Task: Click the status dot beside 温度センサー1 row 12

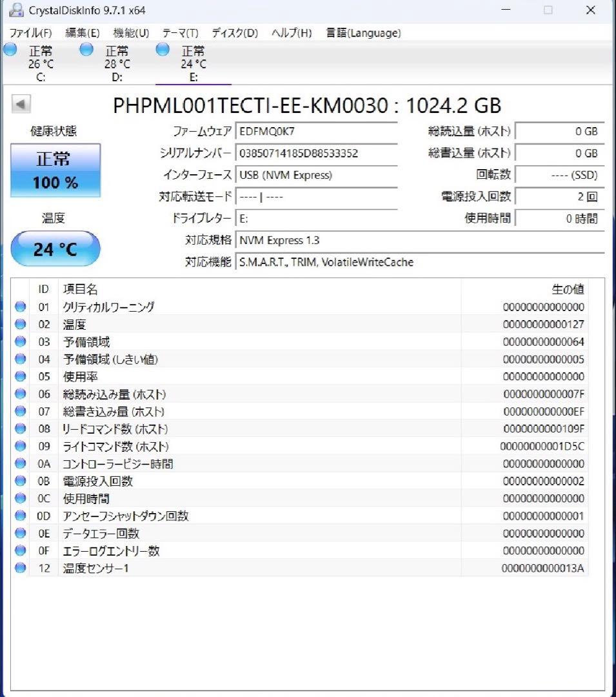Action: coord(21,568)
